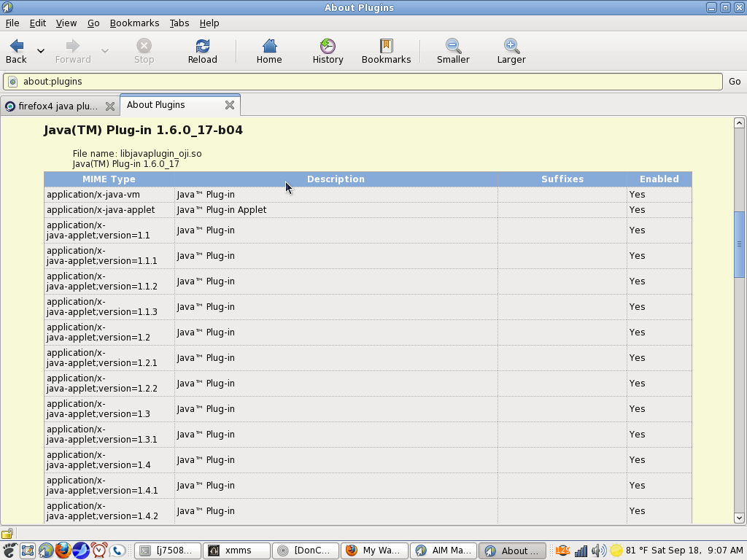Image resolution: width=747 pixels, height=560 pixels.
Task: Reload the current page
Action: click(203, 46)
